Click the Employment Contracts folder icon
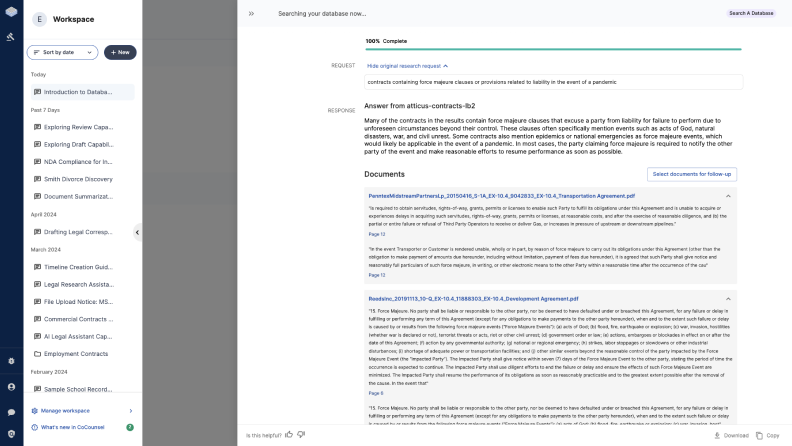Screen dimensions: 792x446 click(37, 354)
